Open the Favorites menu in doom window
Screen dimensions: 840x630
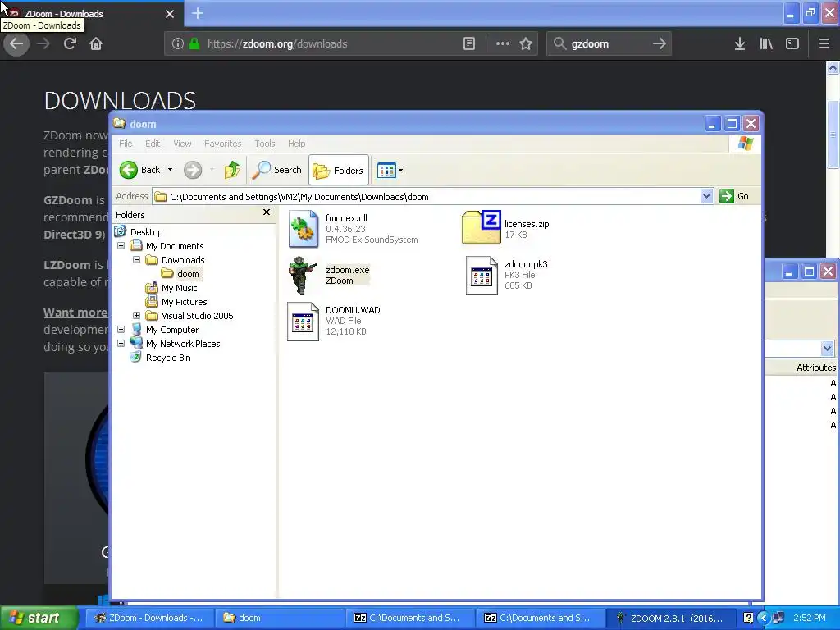222,144
